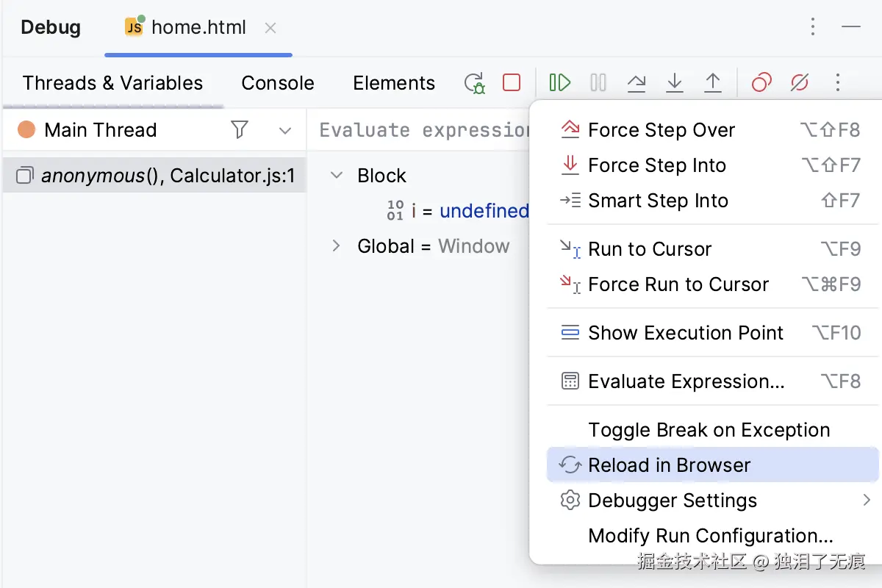Collapse the Block variables node

[x=337, y=176]
